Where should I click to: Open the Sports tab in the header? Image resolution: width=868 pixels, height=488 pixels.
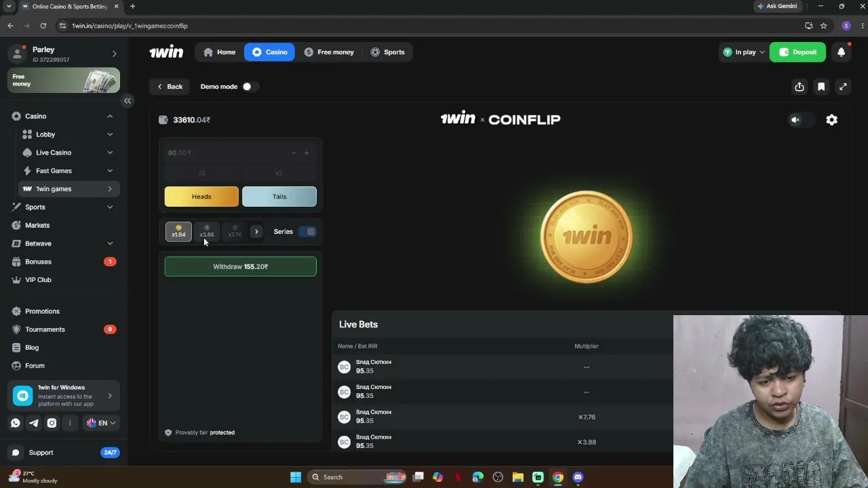[x=387, y=52]
